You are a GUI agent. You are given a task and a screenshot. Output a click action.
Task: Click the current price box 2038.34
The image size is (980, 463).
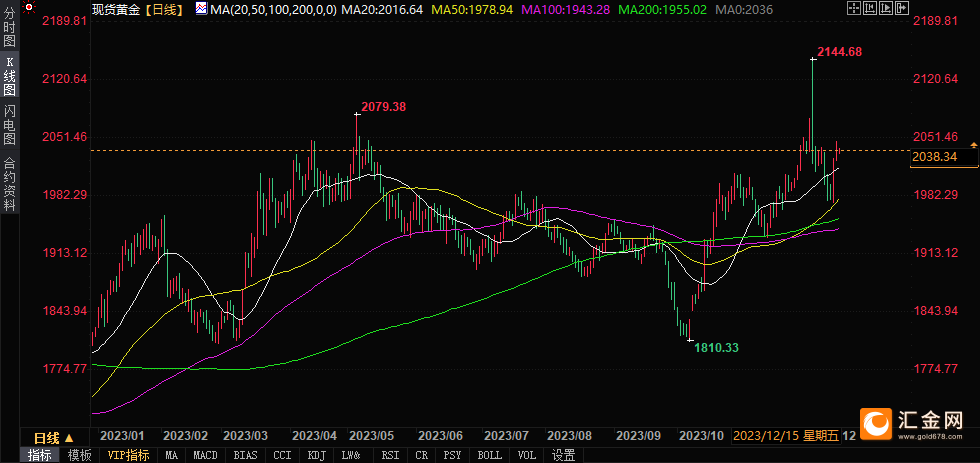pyautogui.click(x=944, y=156)
